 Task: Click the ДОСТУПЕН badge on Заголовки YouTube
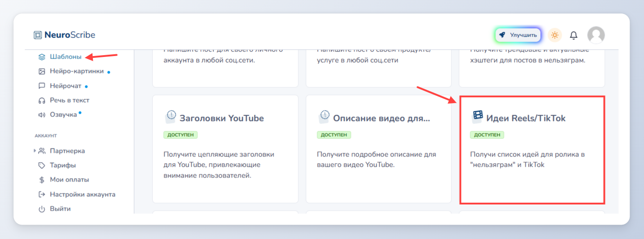(x=180, y=135)
